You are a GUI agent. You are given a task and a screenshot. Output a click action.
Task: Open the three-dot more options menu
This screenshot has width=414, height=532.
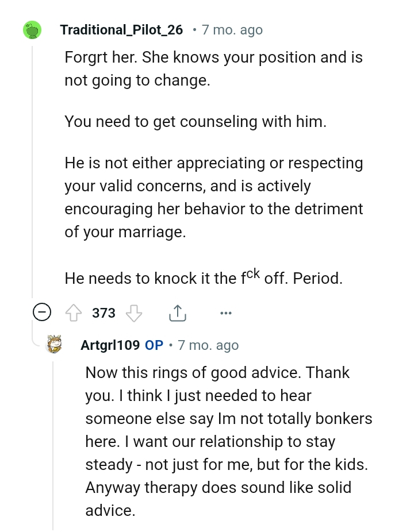pos(225,313)
